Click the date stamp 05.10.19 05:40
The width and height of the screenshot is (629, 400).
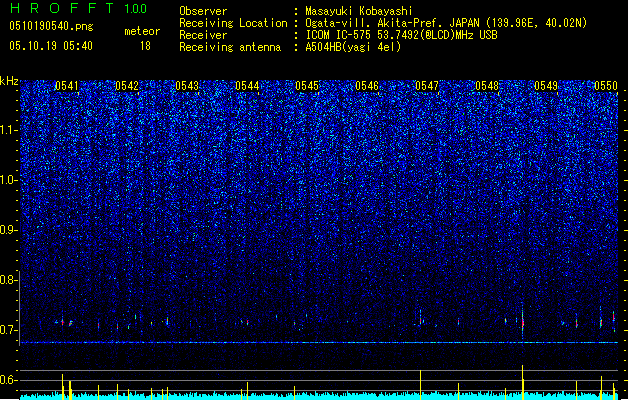(x=51, y=46)
